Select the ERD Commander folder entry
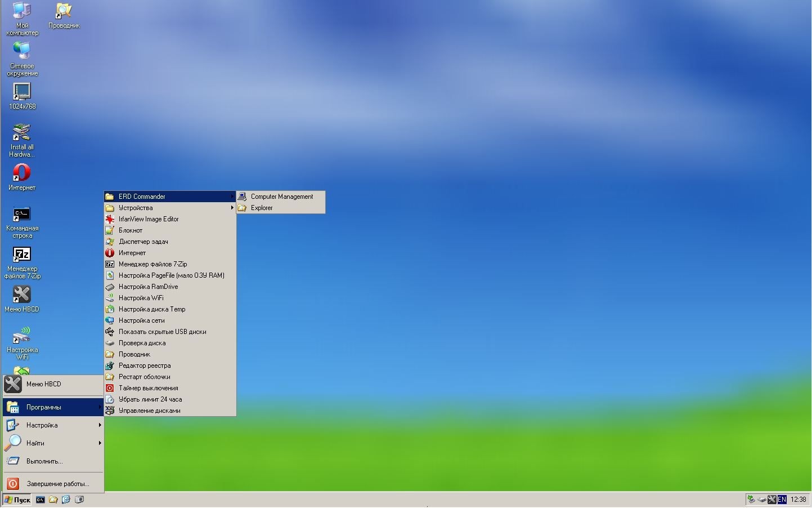812x508 pixels. pyautogui.click(x=170, y=197)
